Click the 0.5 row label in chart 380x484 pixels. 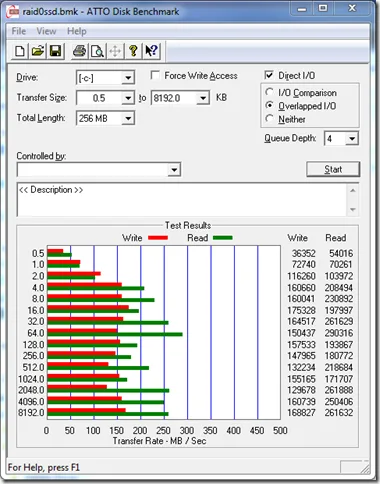coord(38,254)
